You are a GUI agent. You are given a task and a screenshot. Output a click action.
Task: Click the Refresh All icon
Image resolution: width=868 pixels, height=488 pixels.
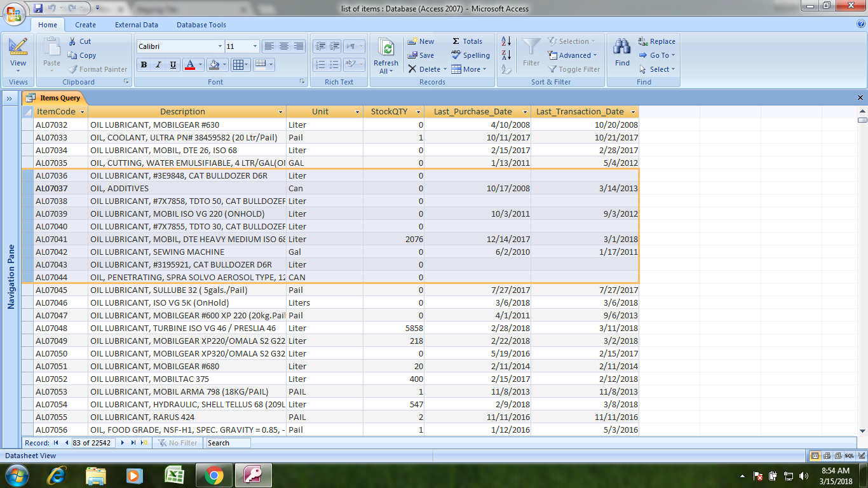point(386,48)
